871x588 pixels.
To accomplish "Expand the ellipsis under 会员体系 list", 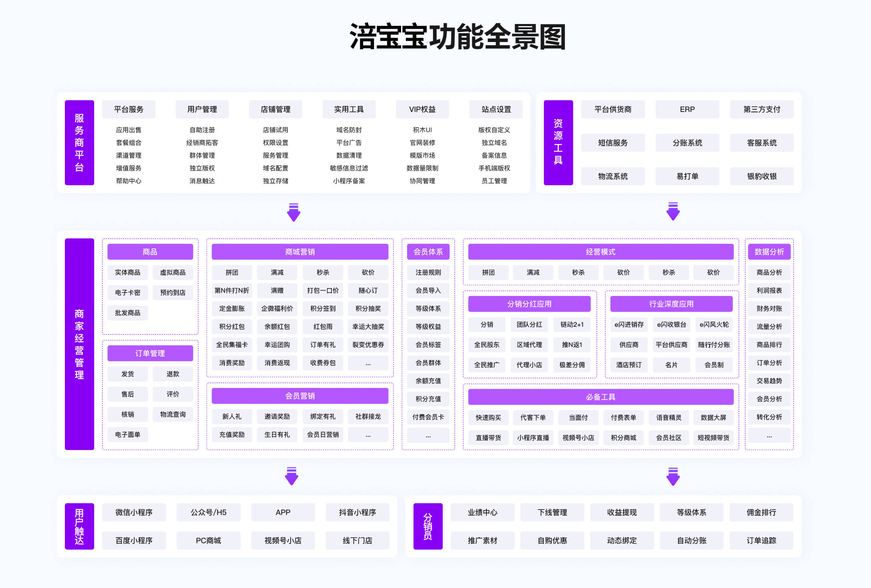I will coord(428,436).
